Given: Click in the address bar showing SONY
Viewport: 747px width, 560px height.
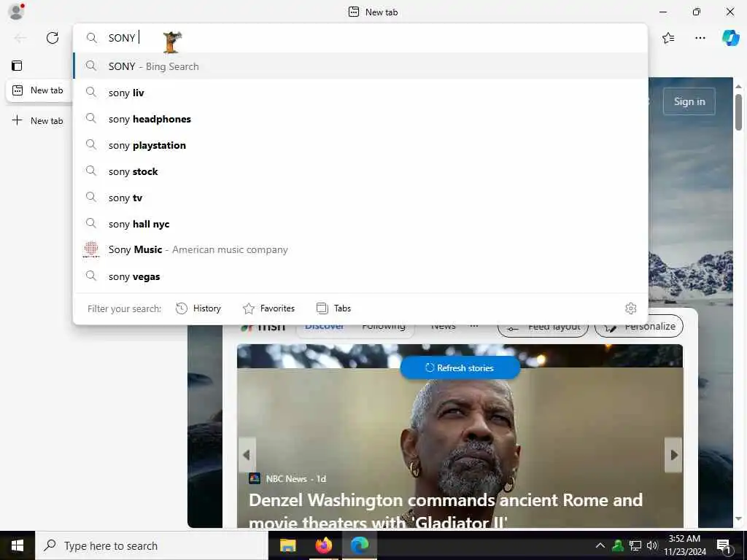Looking at the screenshot, I should [x=360, y=38].
